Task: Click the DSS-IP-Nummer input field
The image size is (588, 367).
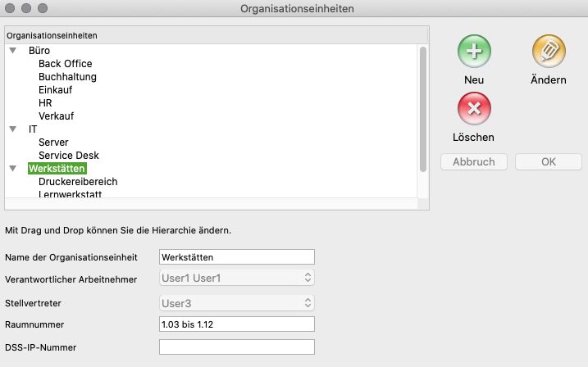Action: 236,347
